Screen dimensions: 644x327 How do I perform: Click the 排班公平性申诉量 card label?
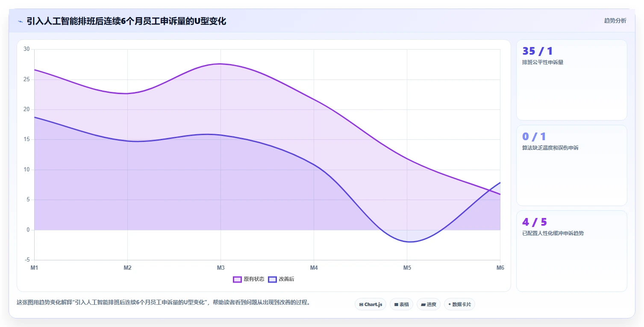tap(543, 62)
